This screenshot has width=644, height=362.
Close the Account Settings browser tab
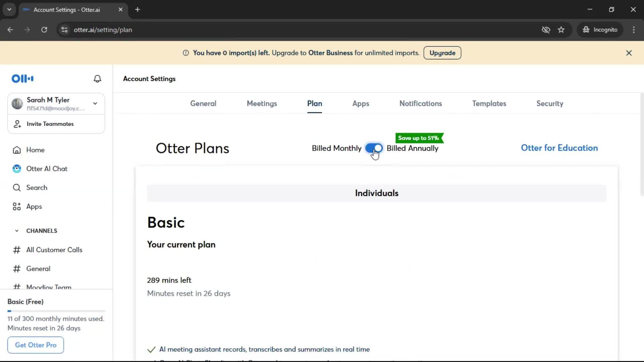click(x=120, y=10)
